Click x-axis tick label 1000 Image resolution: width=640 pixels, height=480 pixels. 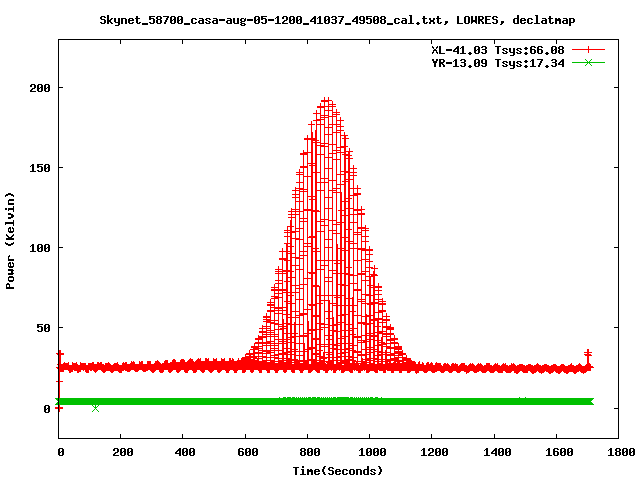[372, 452]
